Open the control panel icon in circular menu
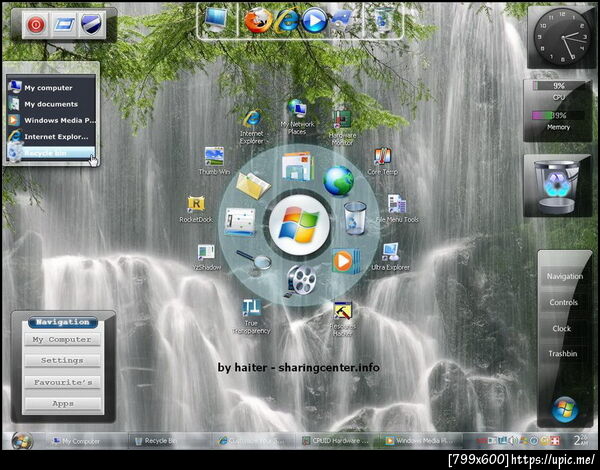 240,221
